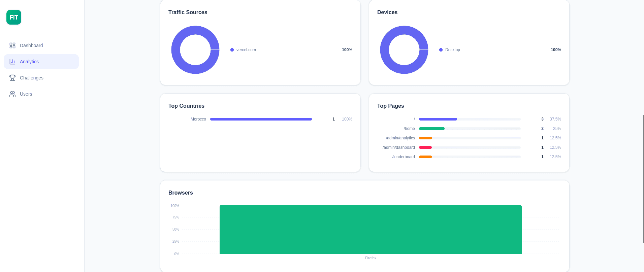Click the progress bar for the / page
The image size is (644, 272).
(470, 119)
